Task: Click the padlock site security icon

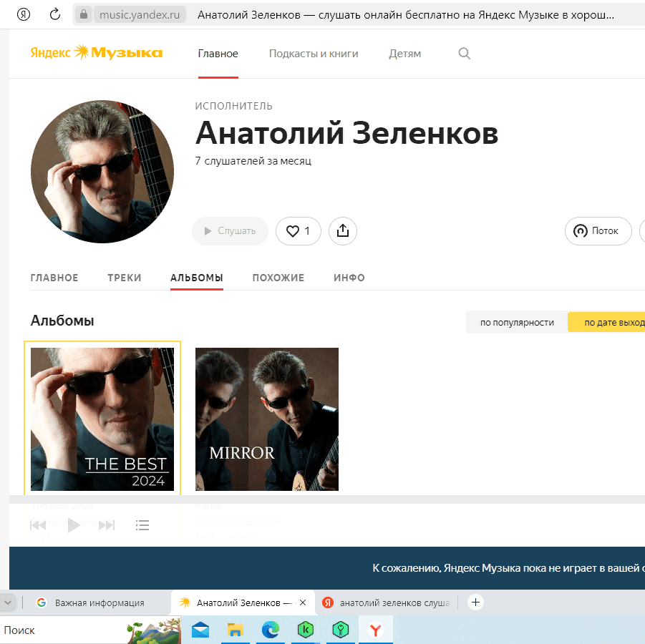Action: coord(84,14)
